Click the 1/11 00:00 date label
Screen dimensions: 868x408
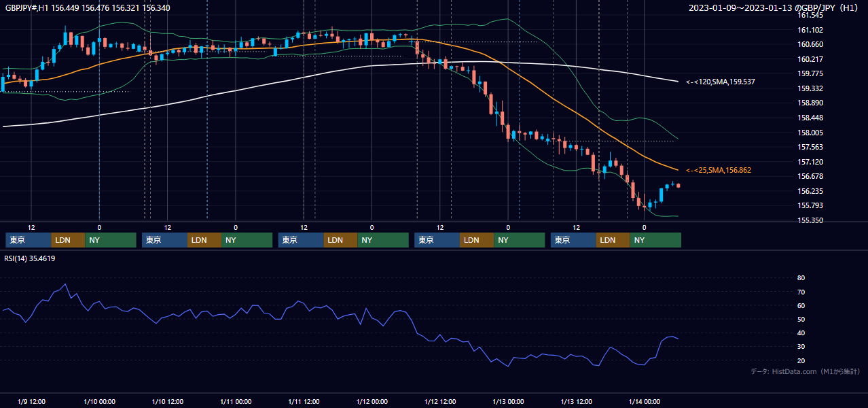[x=236, y=401]
